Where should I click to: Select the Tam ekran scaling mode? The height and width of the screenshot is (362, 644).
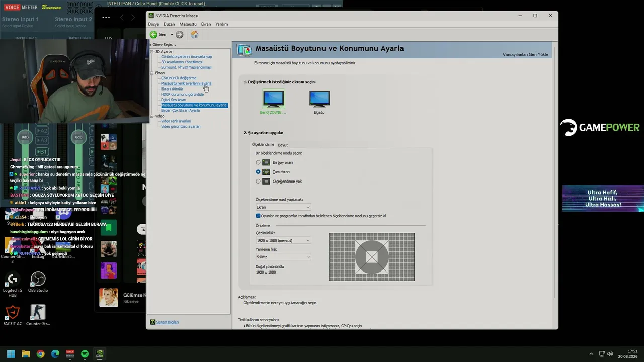[258, 172]
